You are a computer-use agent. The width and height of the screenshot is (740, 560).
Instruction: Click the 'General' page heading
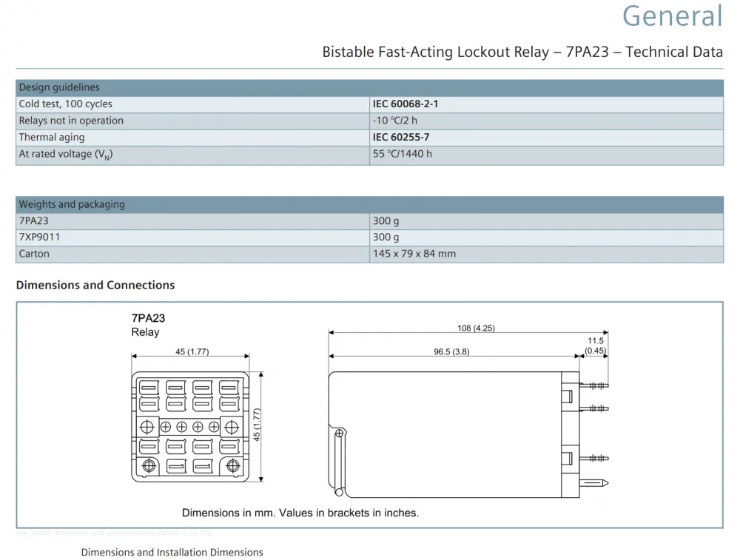tap(673, 16)
